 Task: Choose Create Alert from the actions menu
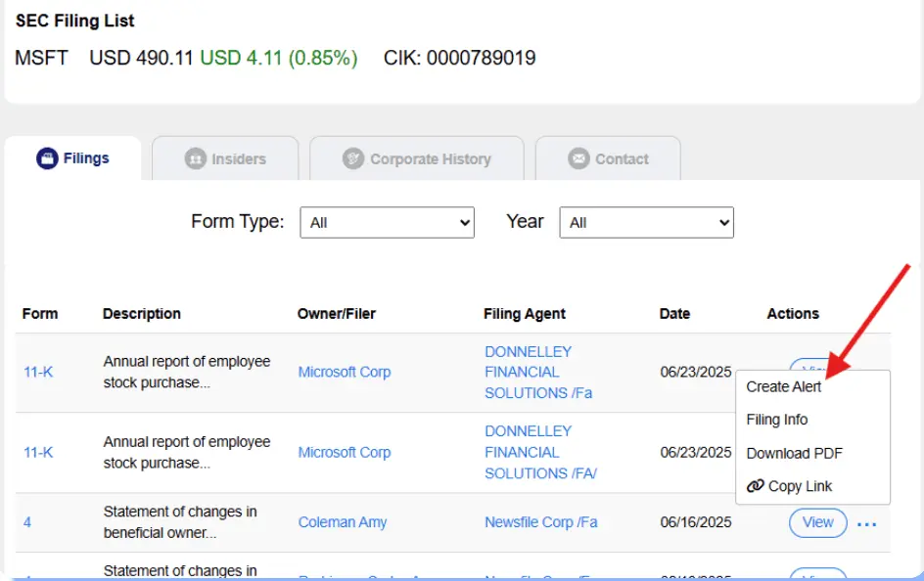(784, 386)
